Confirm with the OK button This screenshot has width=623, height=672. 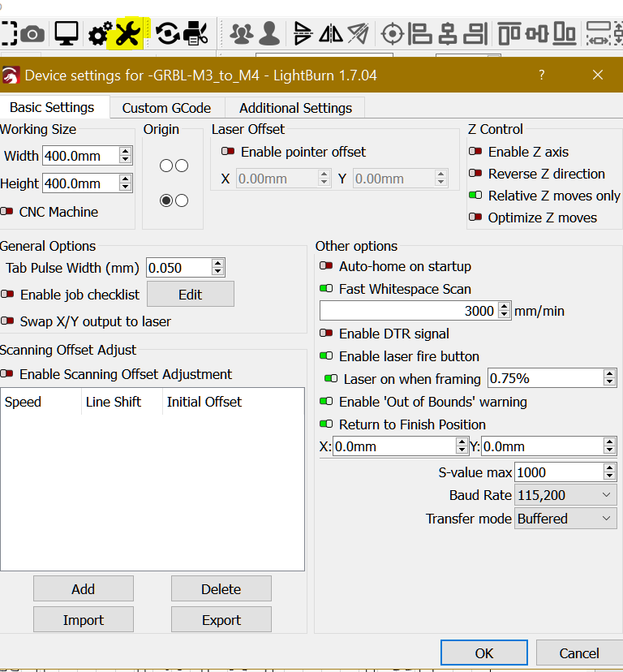coord(484,653)
